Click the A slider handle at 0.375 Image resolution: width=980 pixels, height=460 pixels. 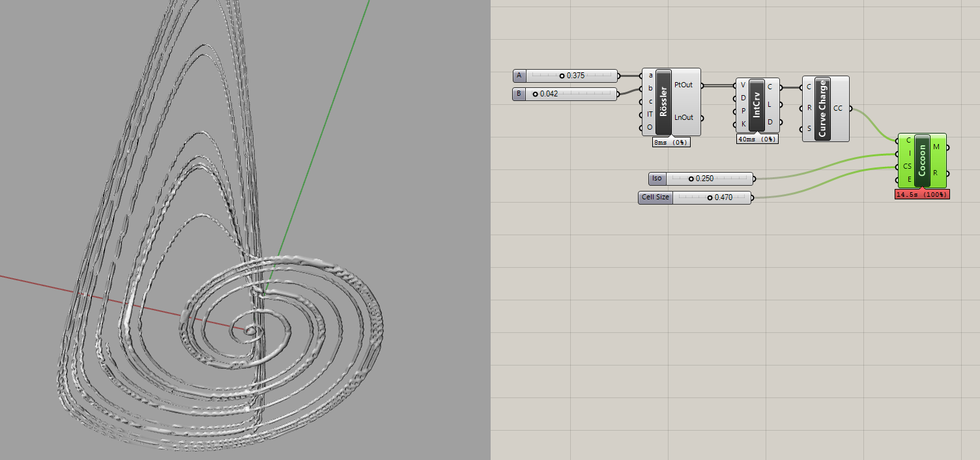point(562,76)
